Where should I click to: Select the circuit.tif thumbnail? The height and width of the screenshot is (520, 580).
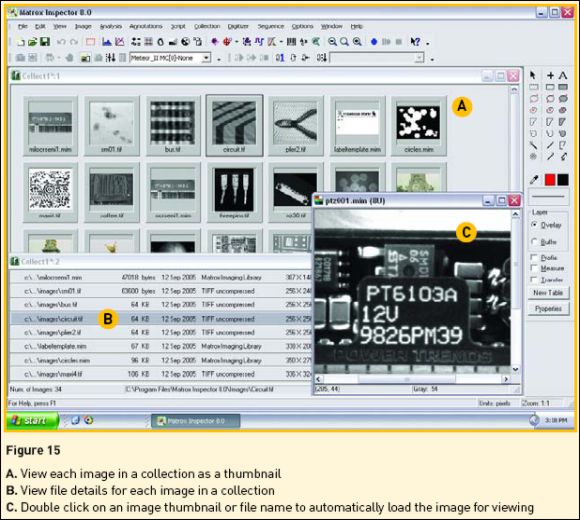click(x=234, y=126)
